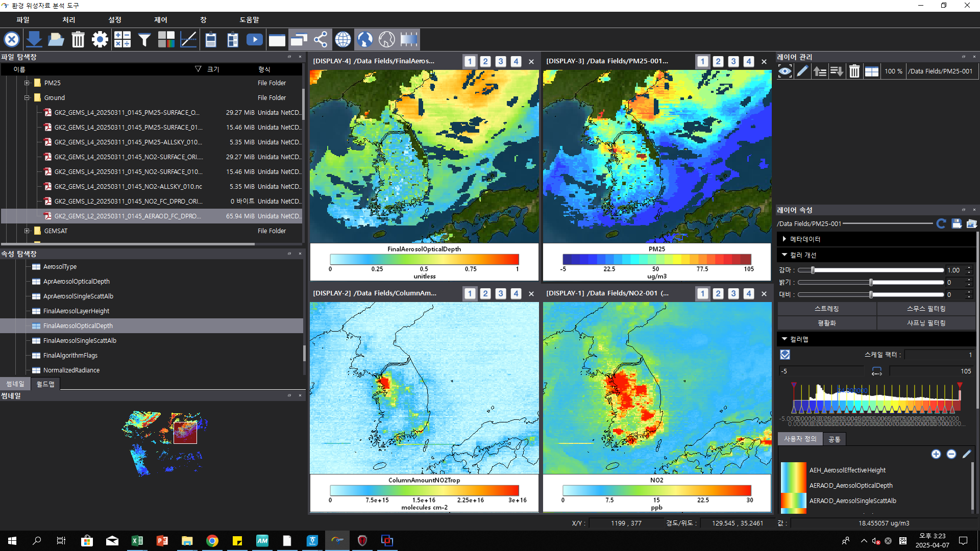
Task: Click the play animation toolbar icon
Action: (254, 39)
